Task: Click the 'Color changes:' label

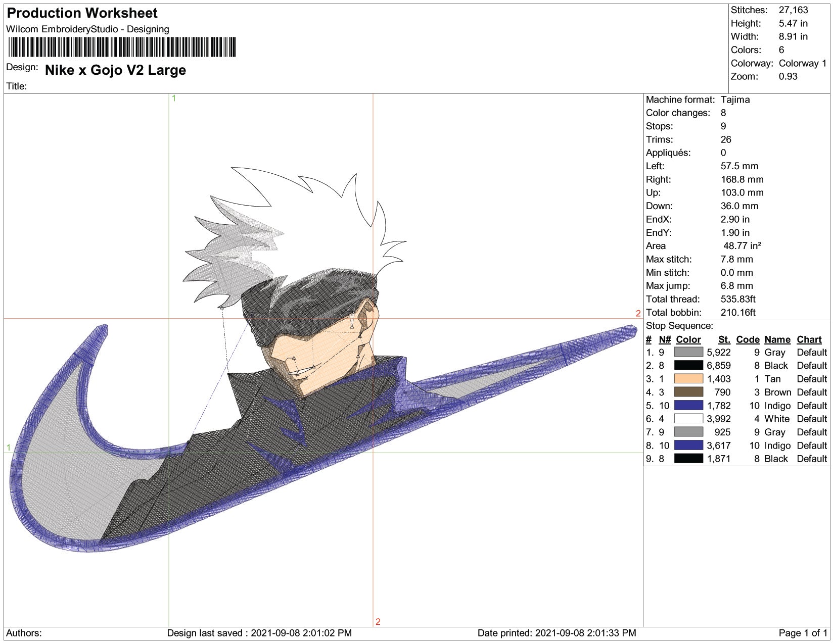Action: (x=678, y=113)
